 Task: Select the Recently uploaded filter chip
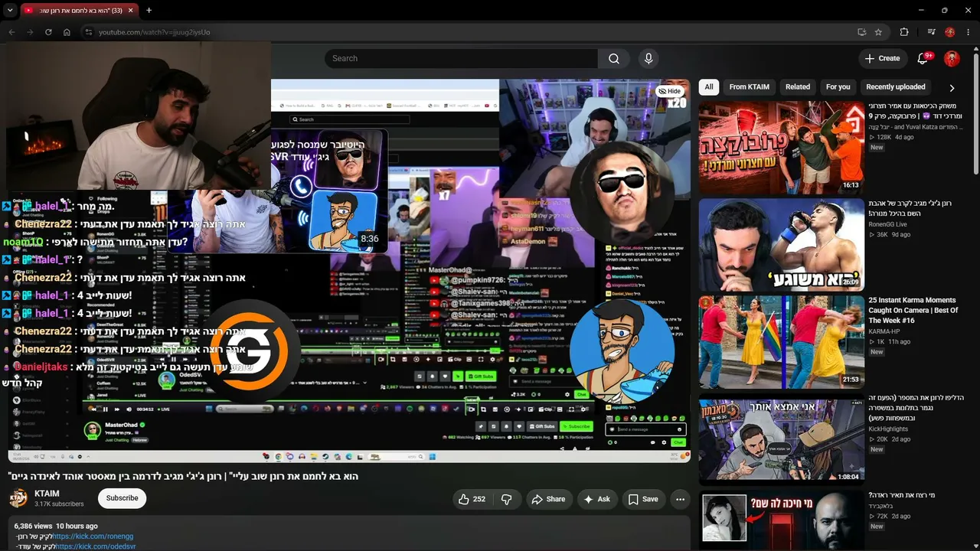[895, 87]
